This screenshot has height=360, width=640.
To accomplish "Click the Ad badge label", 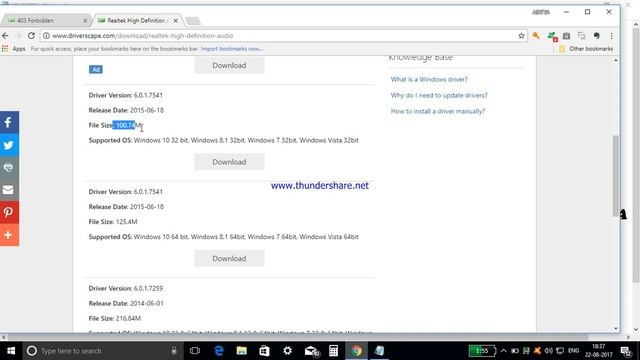I will click(96, 69).
